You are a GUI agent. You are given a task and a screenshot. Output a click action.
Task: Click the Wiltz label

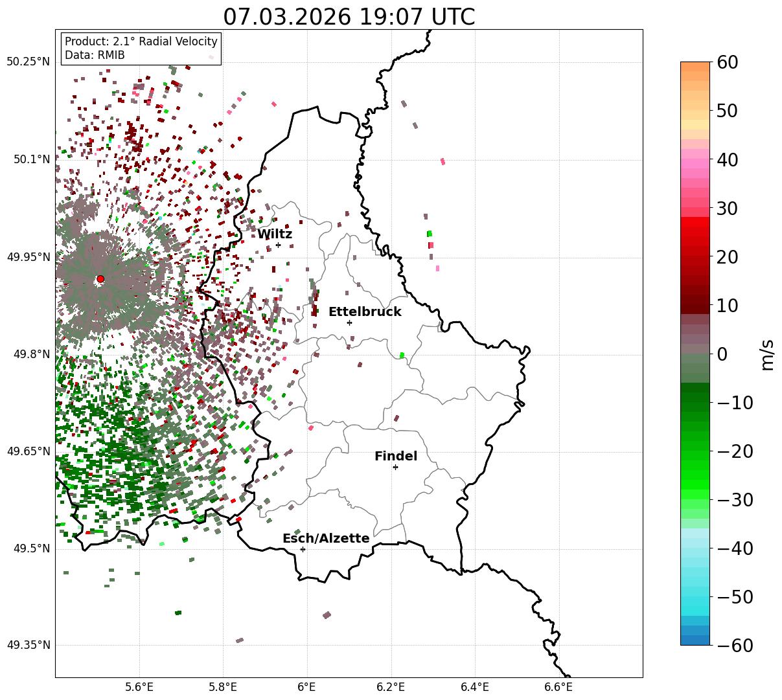275,234
